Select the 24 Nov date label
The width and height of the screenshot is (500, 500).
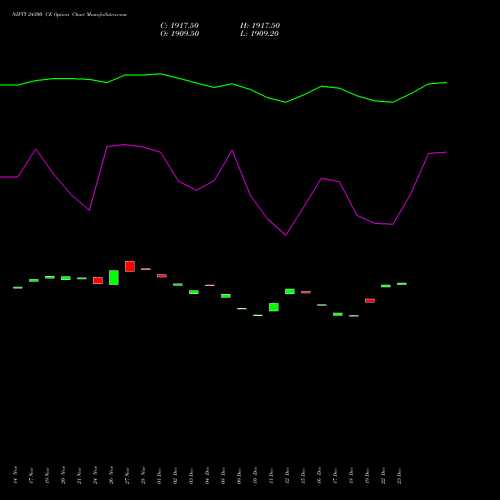[x=95, y=475]
